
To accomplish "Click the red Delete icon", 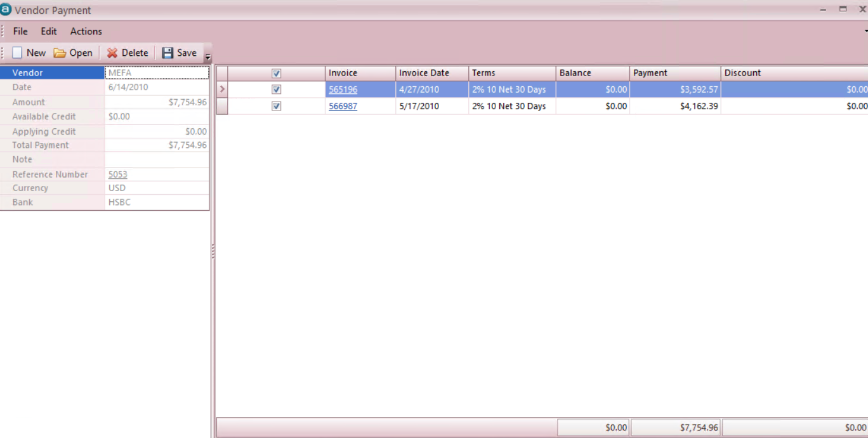I will pyautogui.click(x=112, y=53).
